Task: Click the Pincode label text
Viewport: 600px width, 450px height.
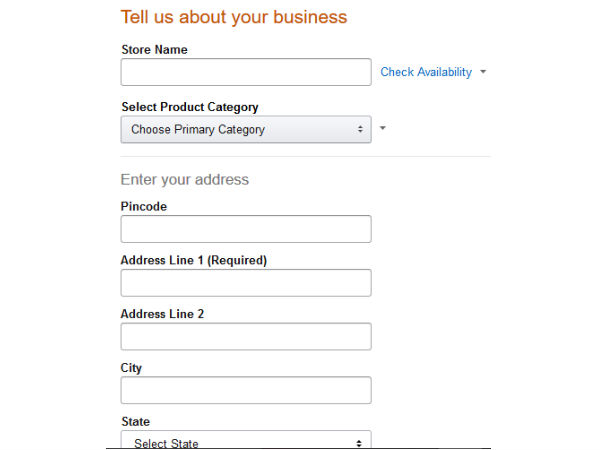Action: [144, 207]
